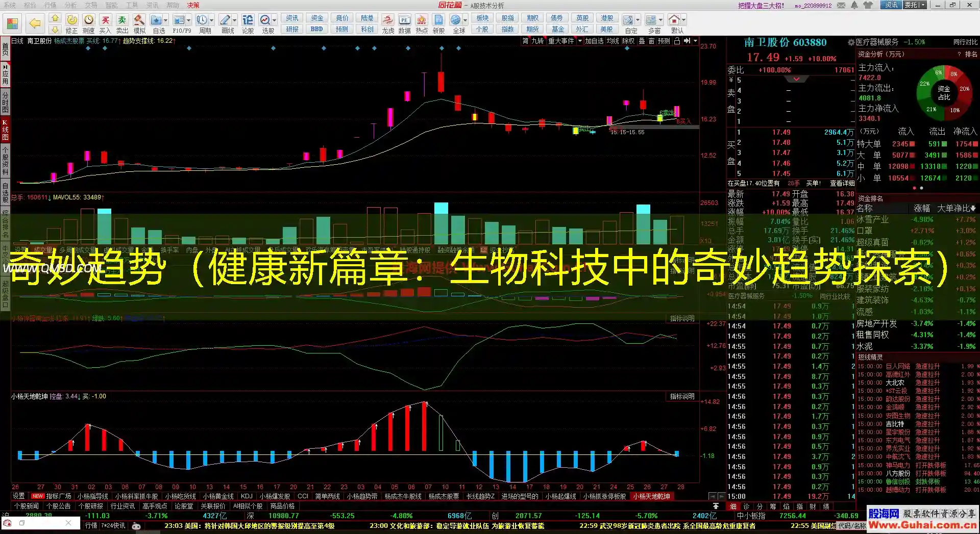The height and width of the screenshot is (534, 980).
Task: Open the colorful home grid icon
Action: (13, 23)
